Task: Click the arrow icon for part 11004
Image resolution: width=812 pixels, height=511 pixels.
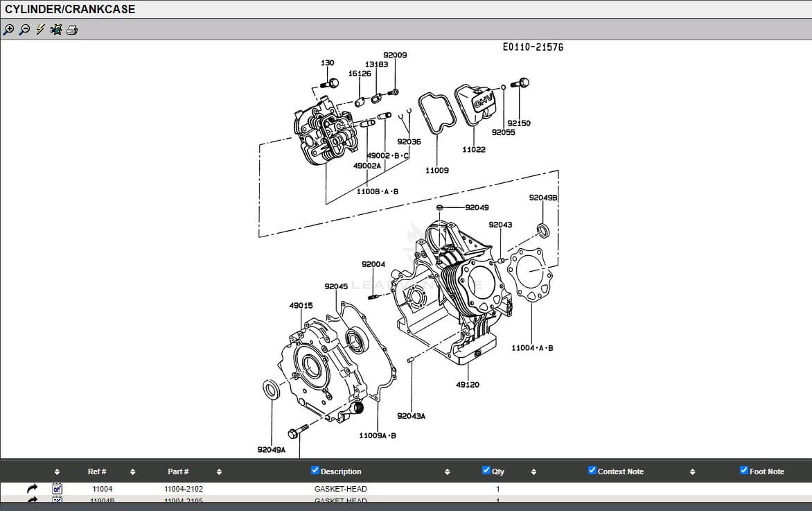Action: 32,489
